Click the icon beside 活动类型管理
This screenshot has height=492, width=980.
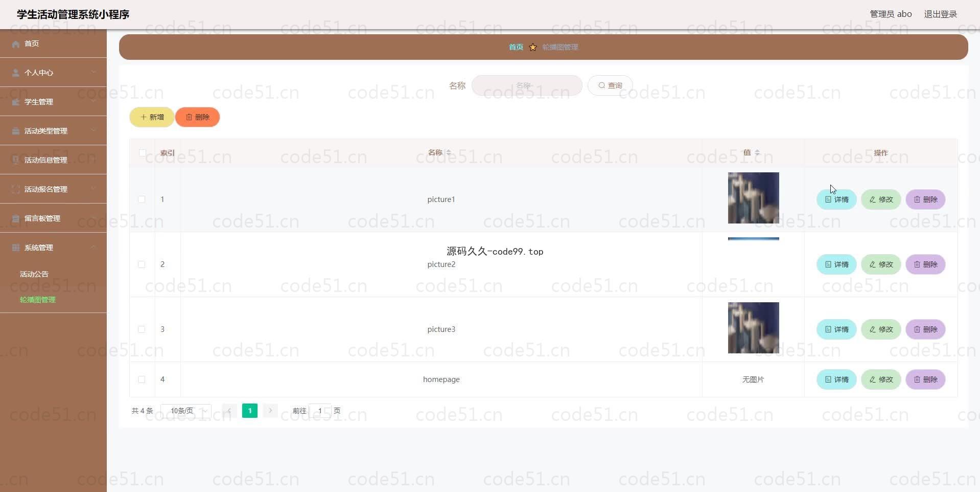pyautogui.click(x=16, y=131)
